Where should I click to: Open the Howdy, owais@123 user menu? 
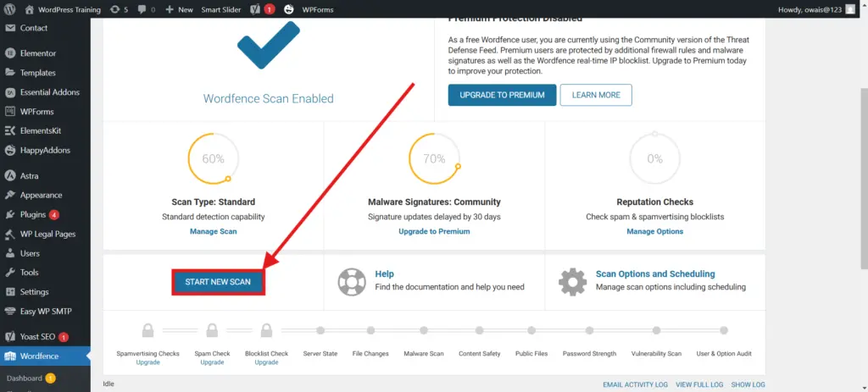(x=816, y=9)
